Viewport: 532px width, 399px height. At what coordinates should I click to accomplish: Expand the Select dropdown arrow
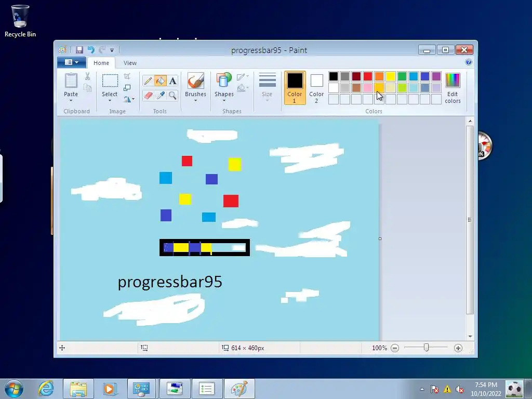[x=110, y=101]
